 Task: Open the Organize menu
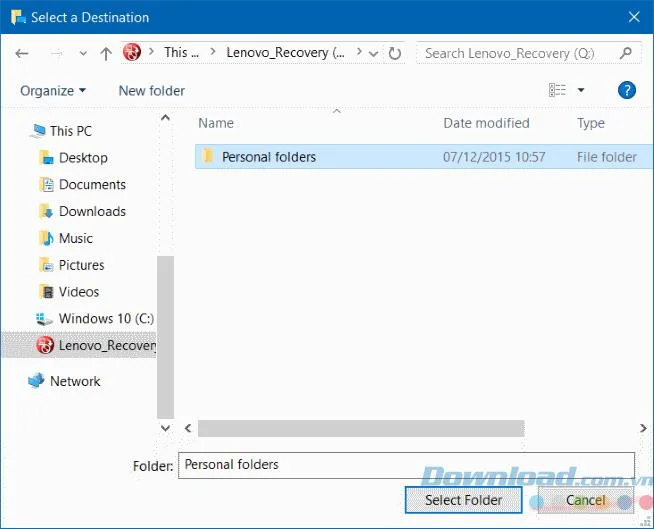[53, 91]
